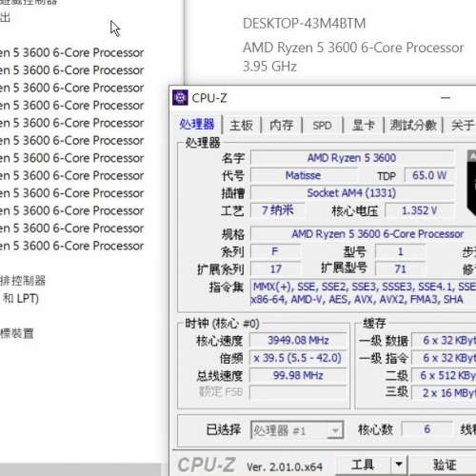
Task: Click the 一级 指令 cache value
Action: point(445,358)
